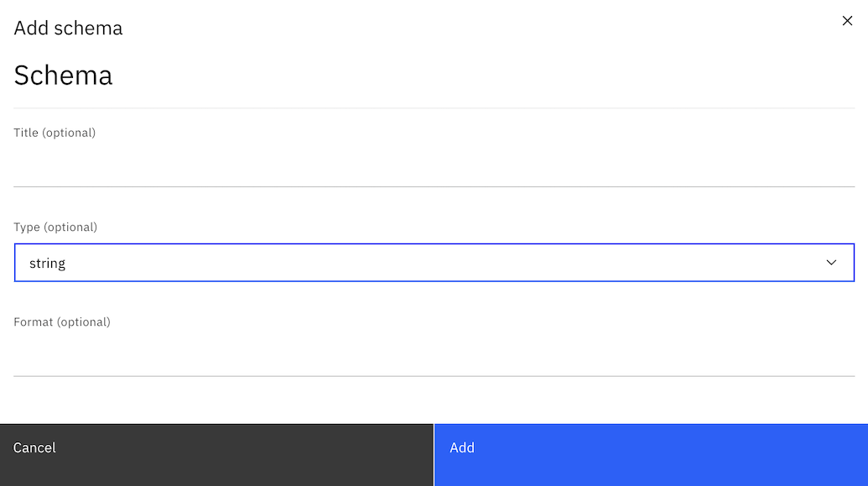Image resolution: width=868 pixels, height=486 pixels.
Task: Click the 'Add' text label in footer
Action: coord(462,448)
